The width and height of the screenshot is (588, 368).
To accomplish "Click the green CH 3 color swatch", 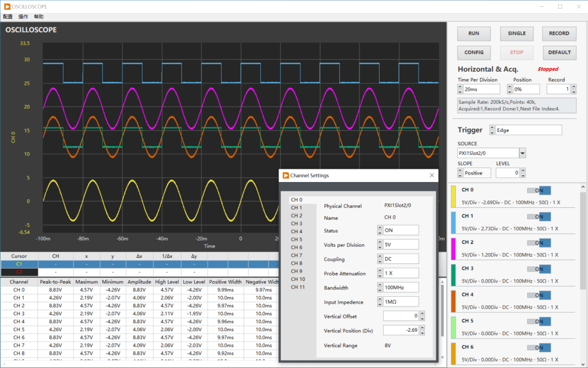I will [454, 275].
